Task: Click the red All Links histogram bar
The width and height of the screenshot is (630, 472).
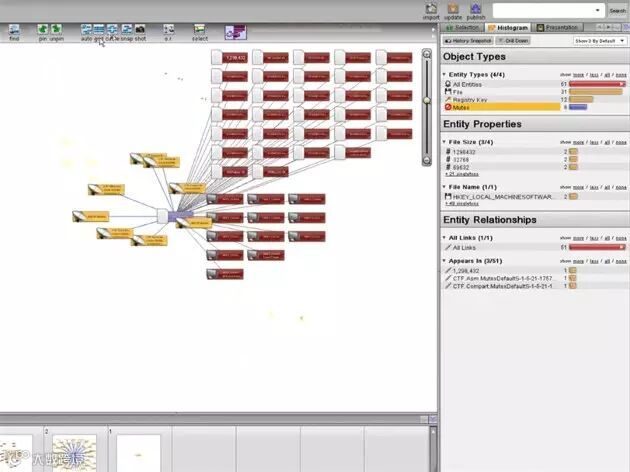Action: click(x=597, y=247)
